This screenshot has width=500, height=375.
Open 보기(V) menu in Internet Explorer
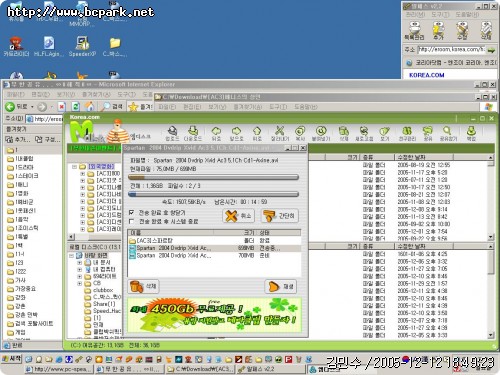(65, 95)
